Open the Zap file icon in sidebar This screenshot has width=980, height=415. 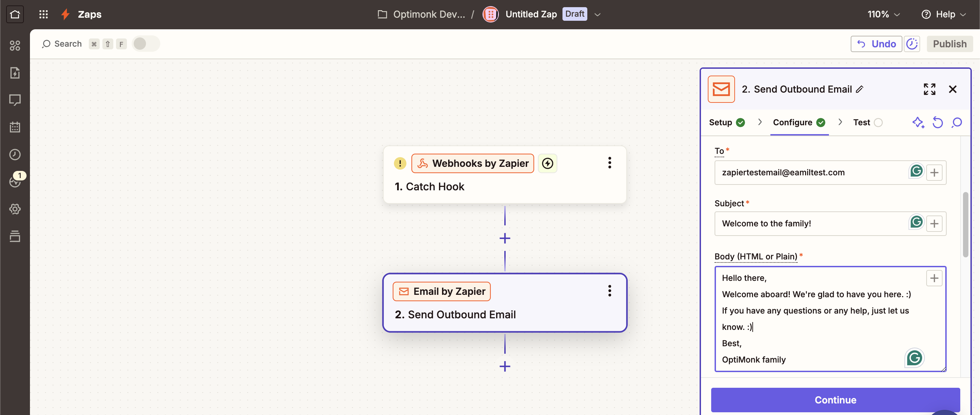(x=15, y=73)
